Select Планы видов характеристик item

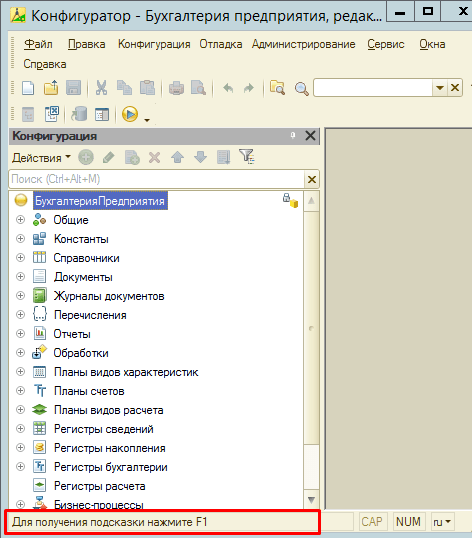pyautogui.click(x=126, y=372)
